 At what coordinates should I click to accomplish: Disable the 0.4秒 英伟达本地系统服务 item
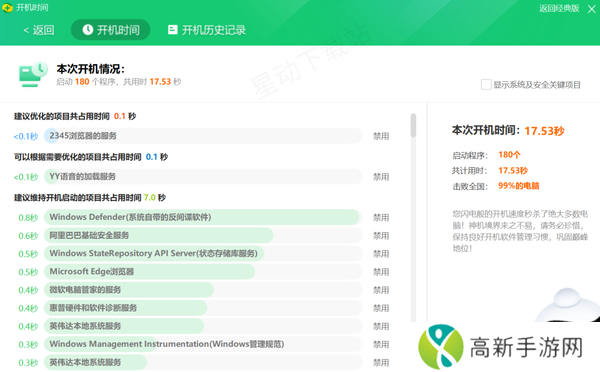(x=381, y=326)
